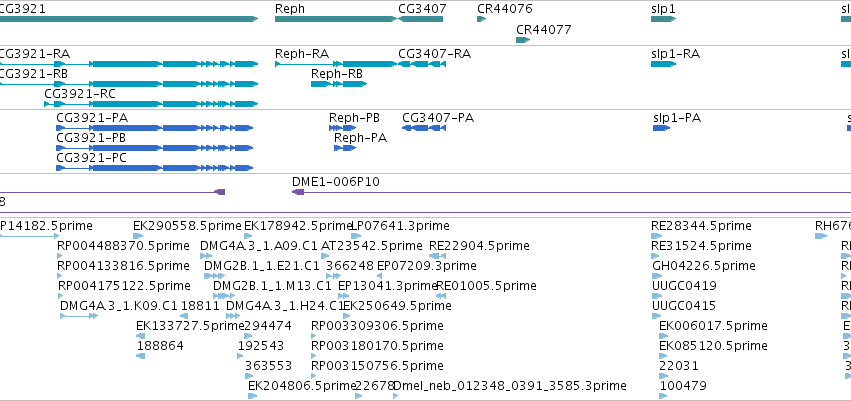Click the DME1-006P10 clone end marker
The height and width of the screenshot is (401, 851).
pyautogui.click(x=298, y=192)
